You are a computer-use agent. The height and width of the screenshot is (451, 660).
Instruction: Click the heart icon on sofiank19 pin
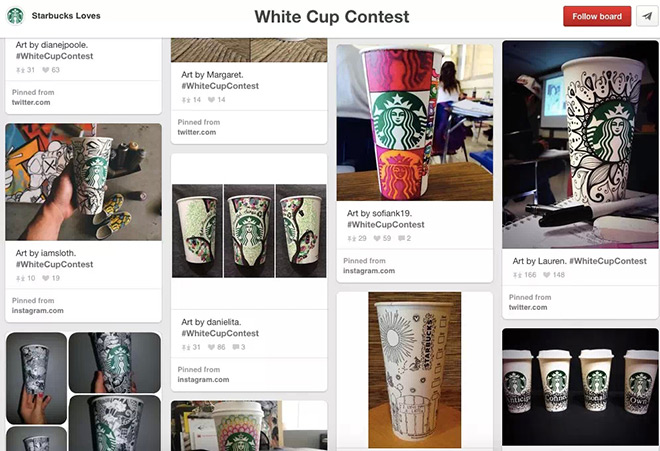[x=377, y=238]
